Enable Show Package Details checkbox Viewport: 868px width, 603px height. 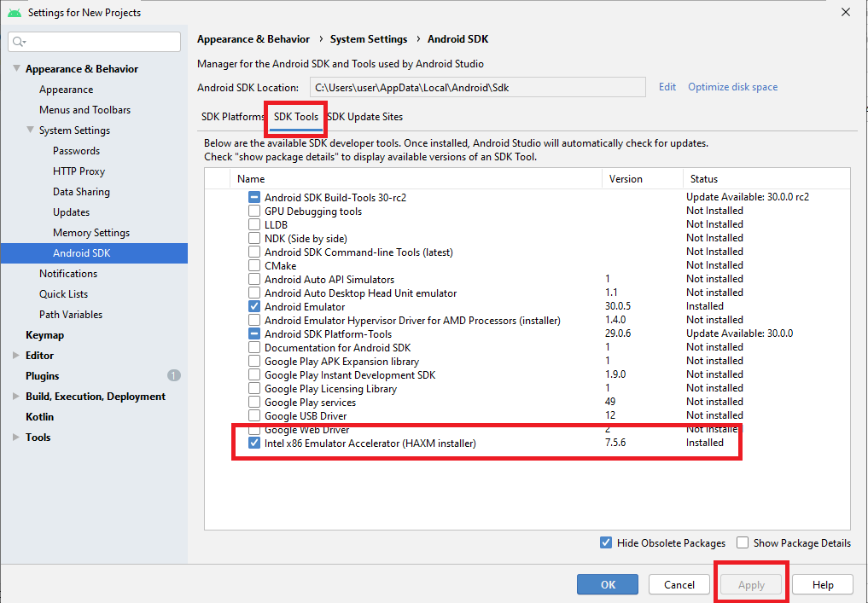click(743, 542)
